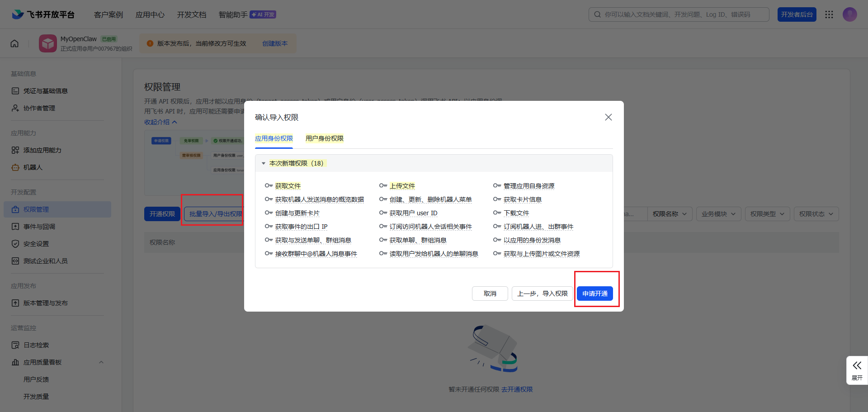Click the 飞书开放平台 logo

pyautogui.click(x=43, y=14)
